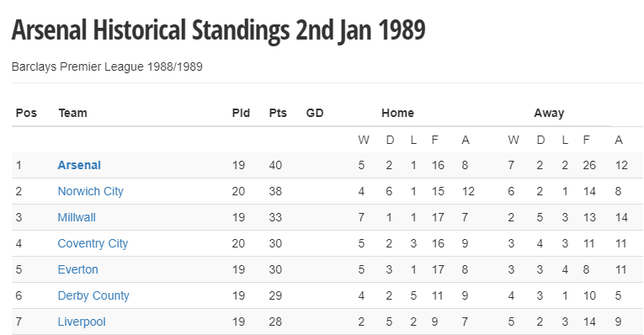Click Norwich City's played value 20

238,191
